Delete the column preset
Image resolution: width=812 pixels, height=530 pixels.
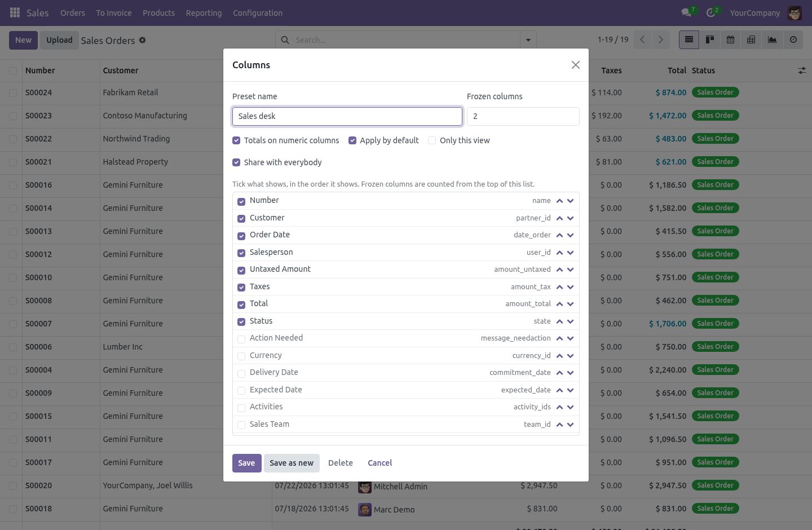coord(341,463)
